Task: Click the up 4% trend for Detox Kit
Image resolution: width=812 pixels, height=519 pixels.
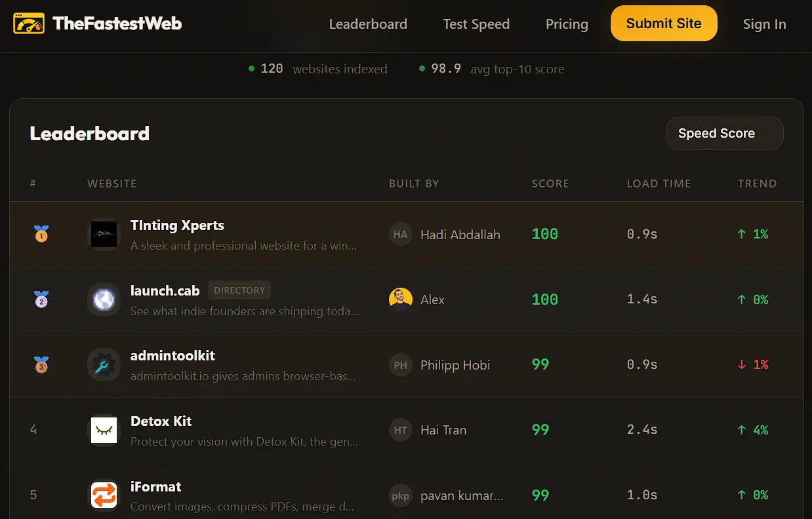Action: [753, 430]
